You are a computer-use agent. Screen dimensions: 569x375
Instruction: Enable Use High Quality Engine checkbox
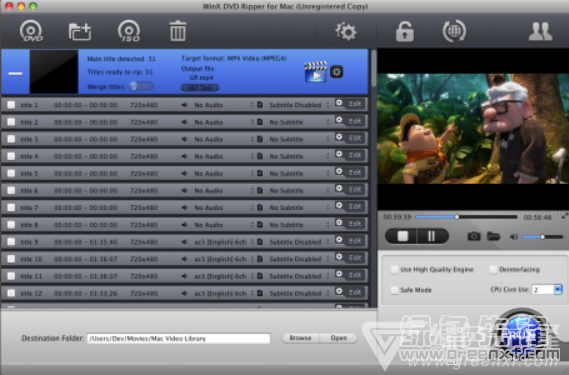[x=394, y=269]
